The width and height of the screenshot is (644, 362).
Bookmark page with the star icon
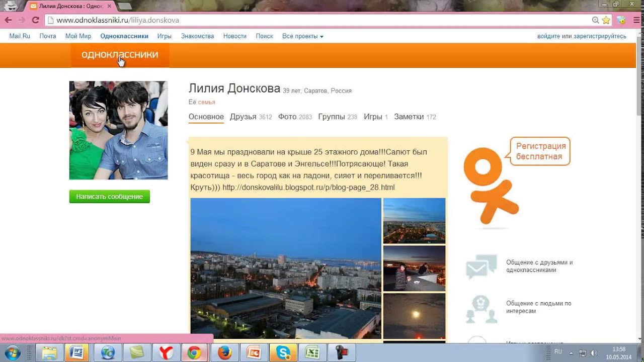click(x=606, y=20)
